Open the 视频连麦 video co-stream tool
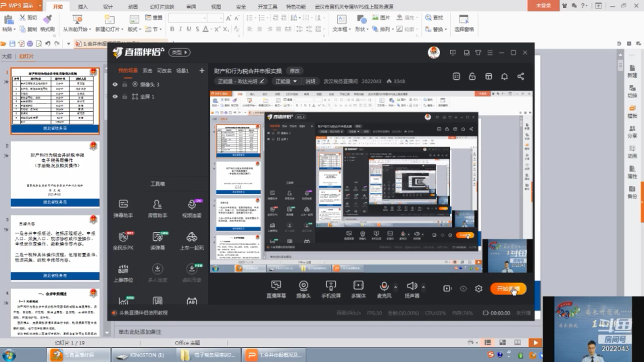 [192, 208]
